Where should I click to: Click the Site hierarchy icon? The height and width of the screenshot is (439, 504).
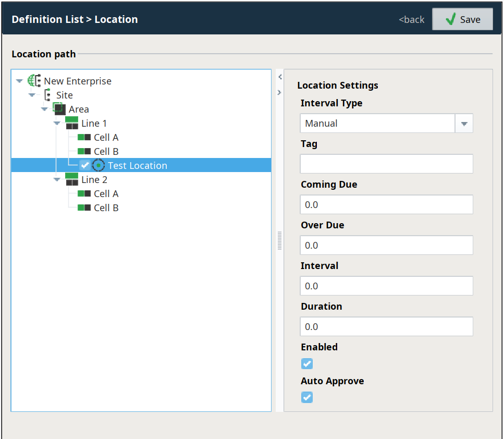click(x=47, y=95)
